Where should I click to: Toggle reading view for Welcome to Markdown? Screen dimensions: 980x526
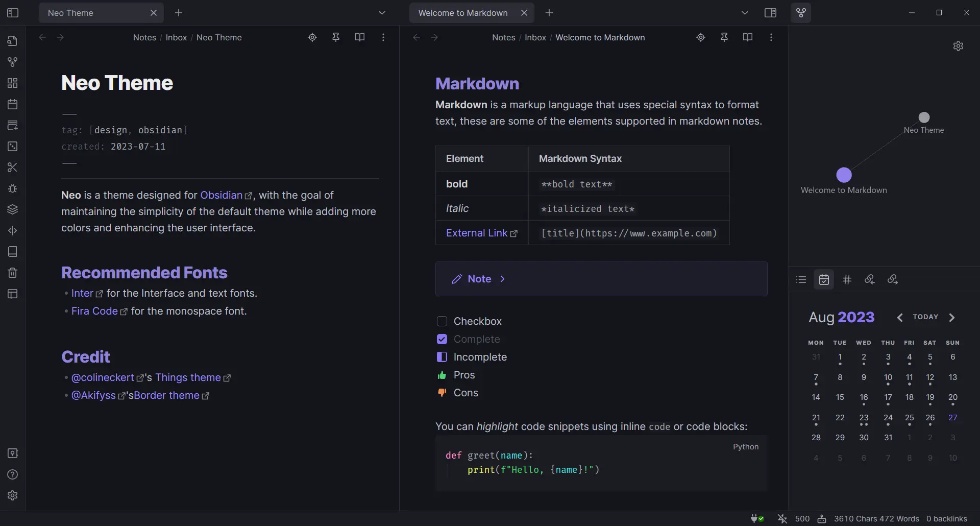click(x=748, y=37)
